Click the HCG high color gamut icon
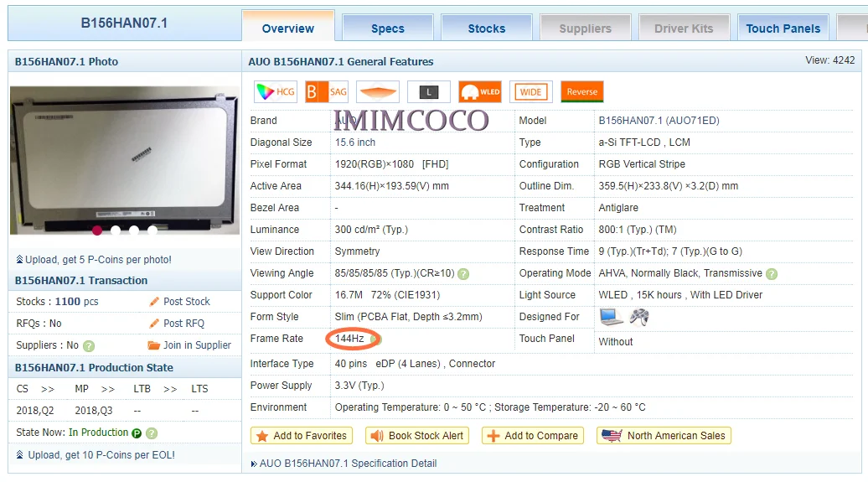Screen dimensions: 868x482 click(276, 92)
